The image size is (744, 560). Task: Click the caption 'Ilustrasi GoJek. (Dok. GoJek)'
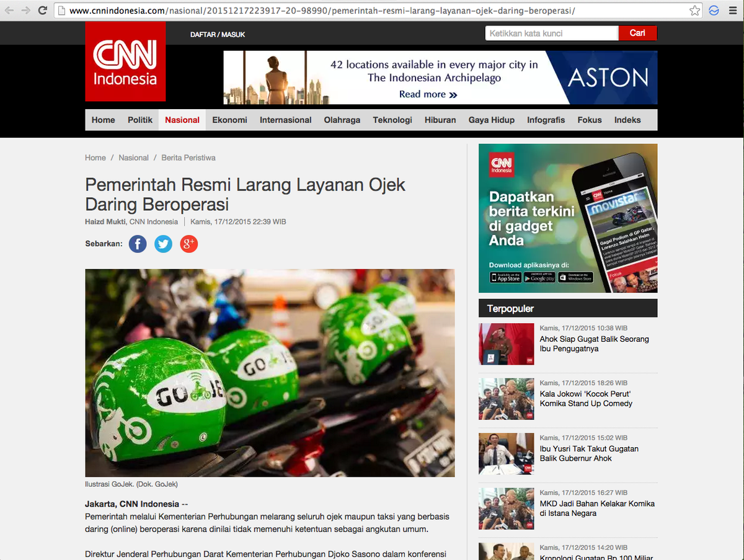[x=131, y=484]
